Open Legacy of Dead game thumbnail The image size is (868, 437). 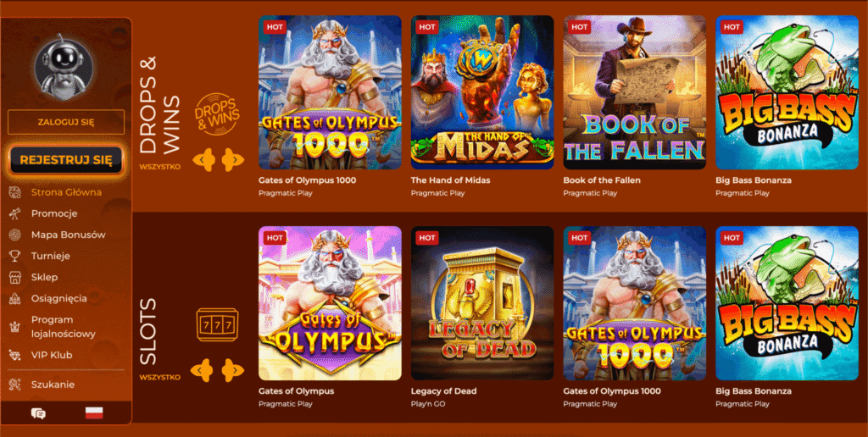pyautogui.click(x=482, y=303)
